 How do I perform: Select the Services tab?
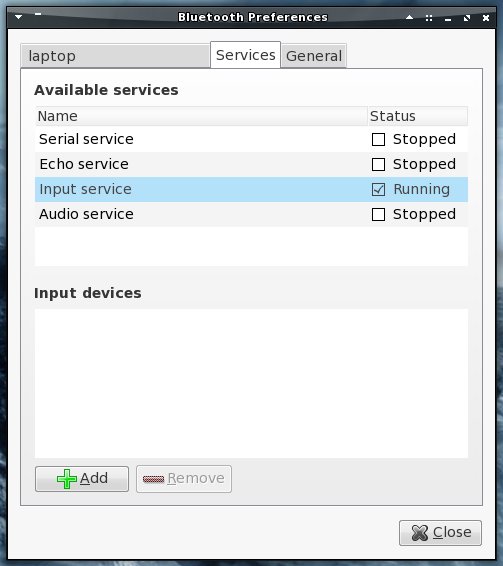click(246, 55)
